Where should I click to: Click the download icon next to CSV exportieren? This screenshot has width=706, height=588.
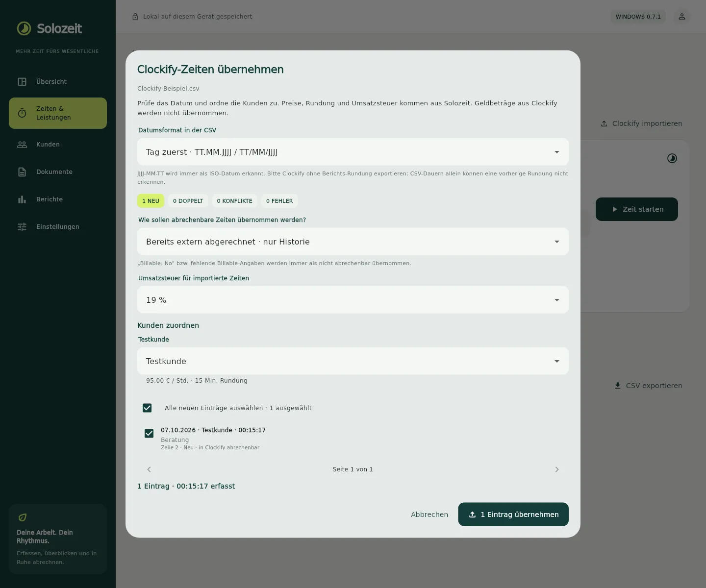(618, 386)
